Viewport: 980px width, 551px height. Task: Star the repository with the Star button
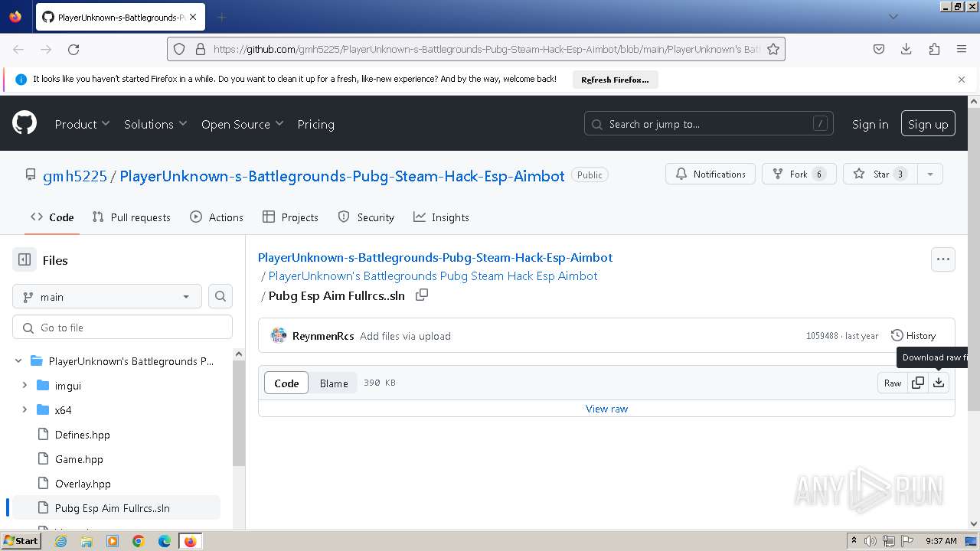coord(880,174)
